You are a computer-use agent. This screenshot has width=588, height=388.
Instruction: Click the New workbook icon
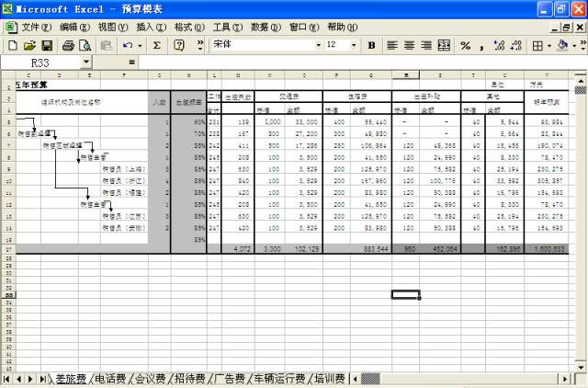coord(12,45)
